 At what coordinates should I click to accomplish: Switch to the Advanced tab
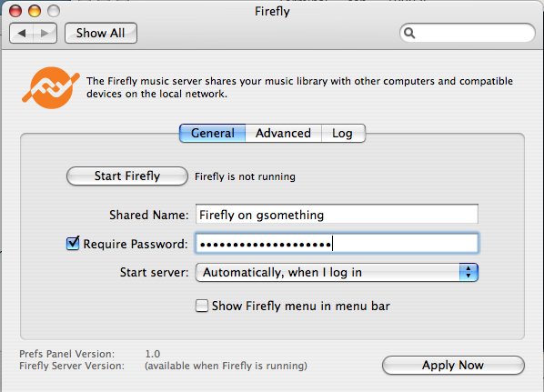[283, 133]
